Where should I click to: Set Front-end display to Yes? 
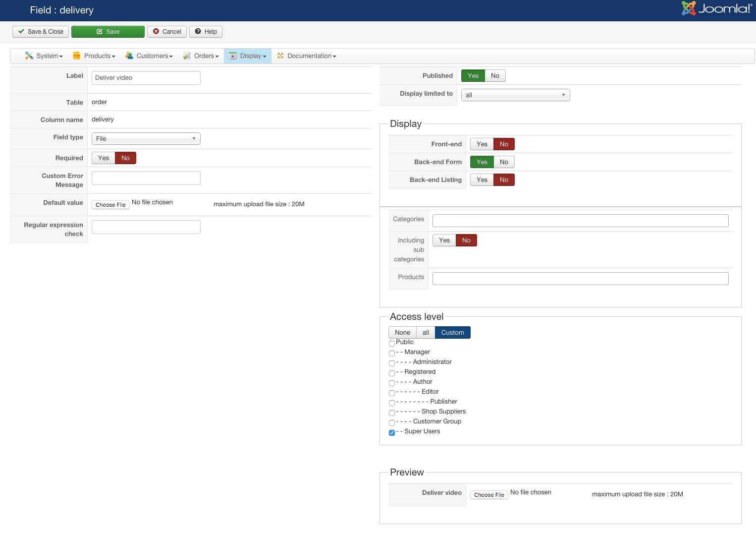(x=482, y=144)
